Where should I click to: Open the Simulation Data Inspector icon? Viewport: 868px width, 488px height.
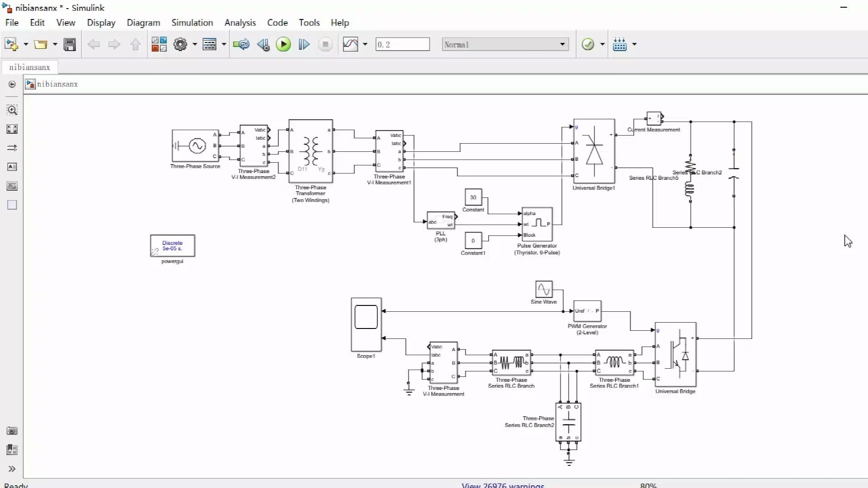click(x=350, y=44)
